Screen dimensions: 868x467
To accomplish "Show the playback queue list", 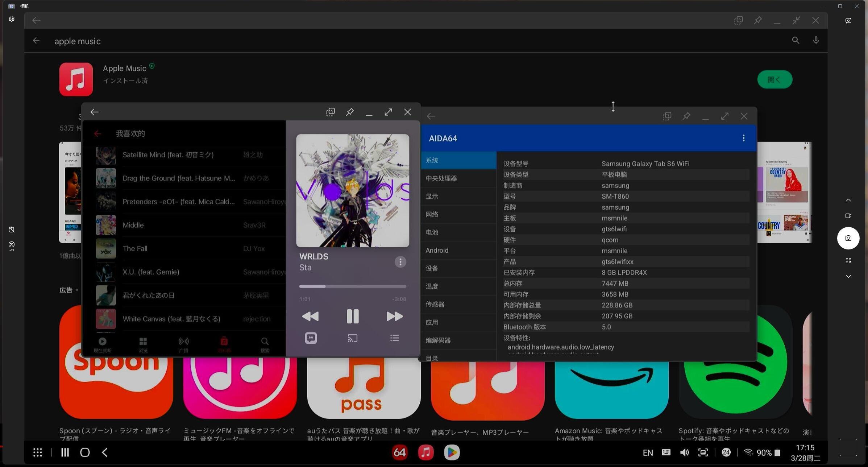I will tap(394, 338).
